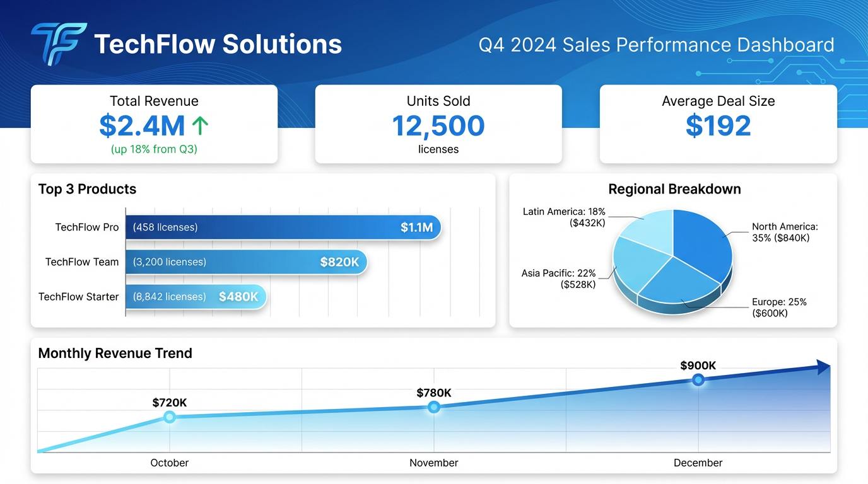This screenshot has width=868, height=484.
Task: Click the TechFlow Team revenue bar
Action: point(246,262)
